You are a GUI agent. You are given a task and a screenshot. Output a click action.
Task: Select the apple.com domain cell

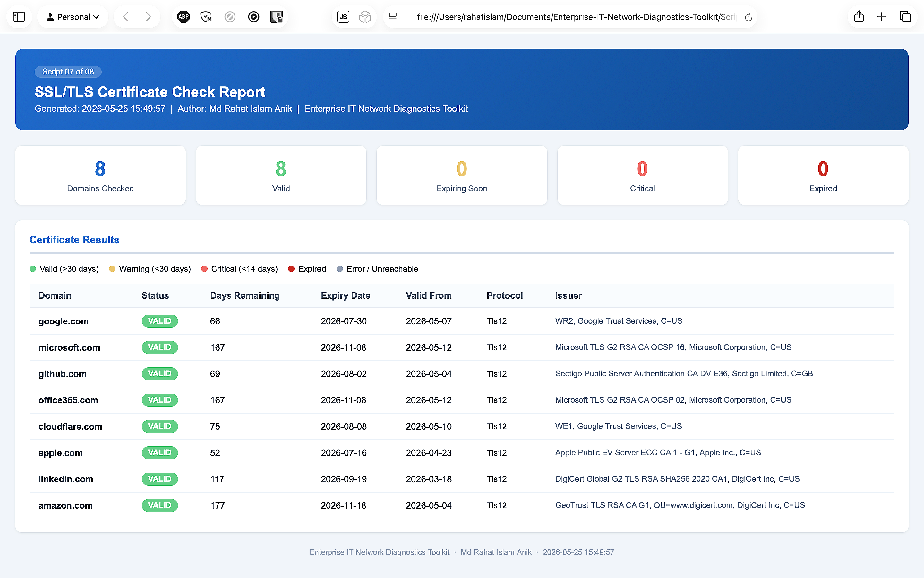tap(61, 453)
